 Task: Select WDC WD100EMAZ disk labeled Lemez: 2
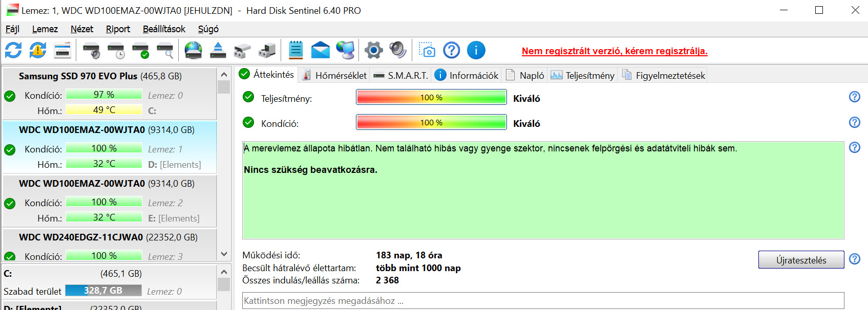(x=110, y=201)
